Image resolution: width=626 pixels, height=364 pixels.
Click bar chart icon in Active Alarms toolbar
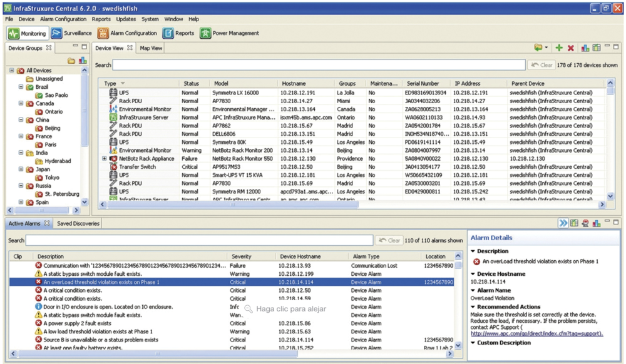[597, 223]
